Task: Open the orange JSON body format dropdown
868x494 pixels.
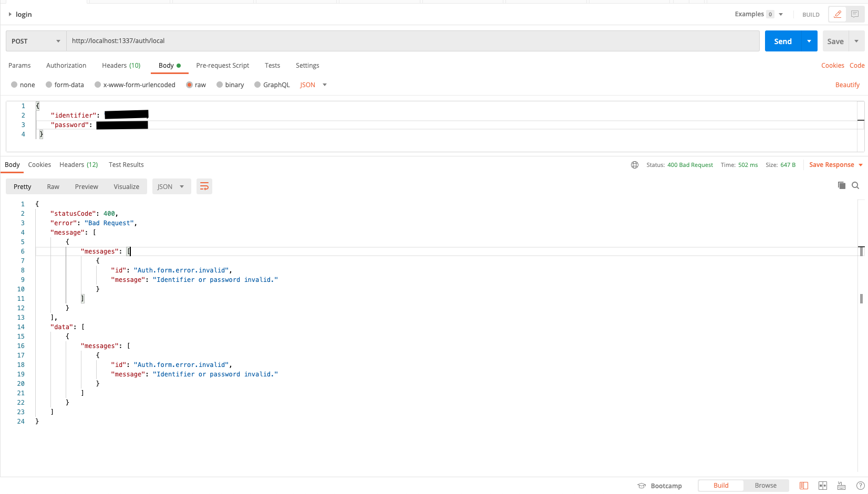Action: pyautogui.click(x=313, y=85)
